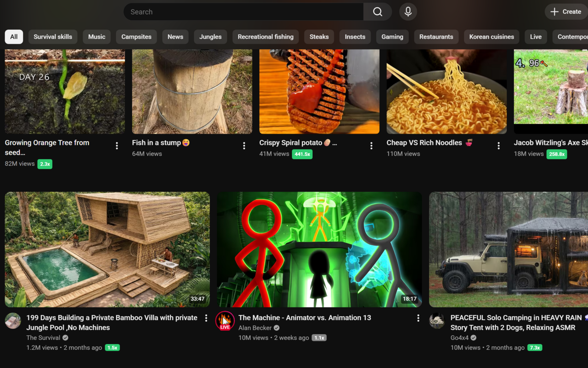Open options menu for The Machine video
The width and height of the screenshot is (588, 368).
click(x=418, y=318)
